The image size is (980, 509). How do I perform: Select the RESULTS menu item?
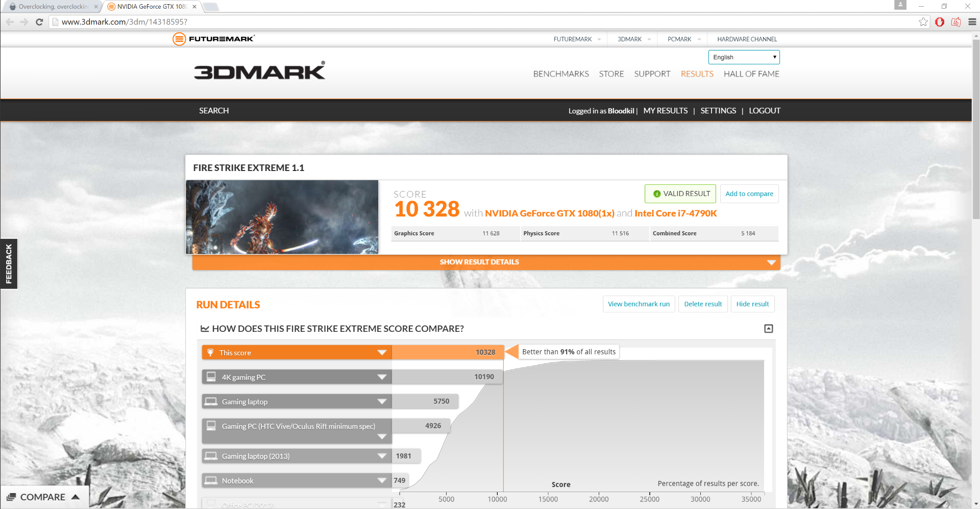coord(697,74)
